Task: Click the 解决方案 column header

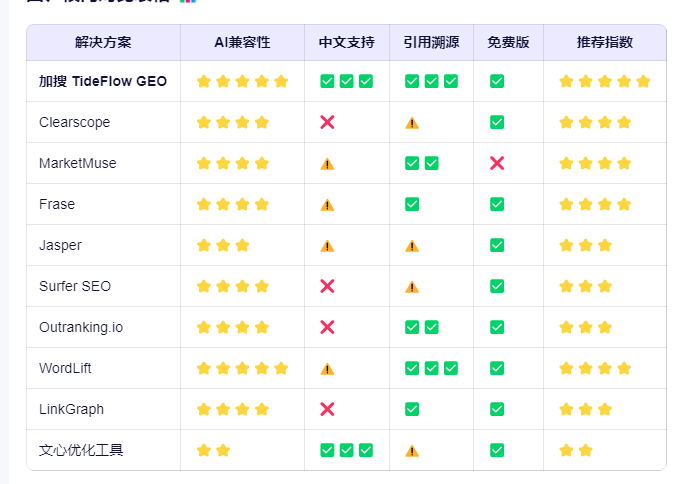Action: point(103,42)
